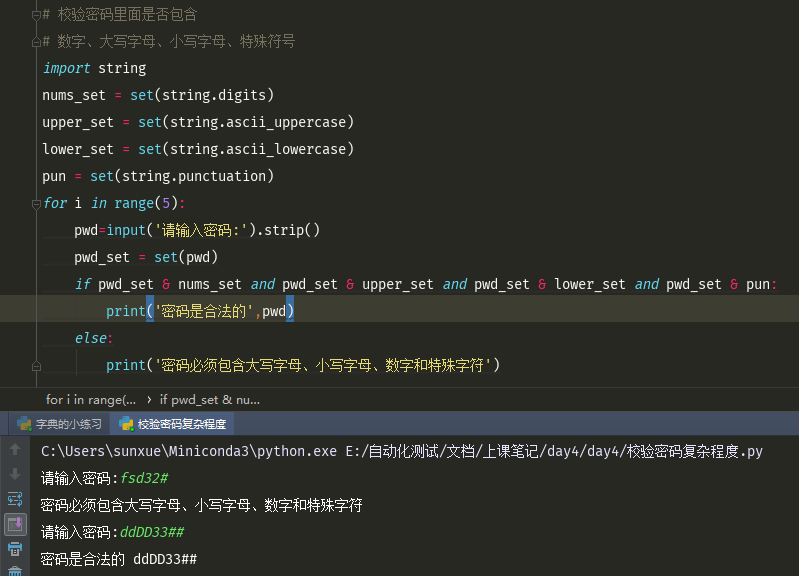Click fold end marker beside last print line
Viewport: 799px width, 576px height.
(x=35, y=366)
